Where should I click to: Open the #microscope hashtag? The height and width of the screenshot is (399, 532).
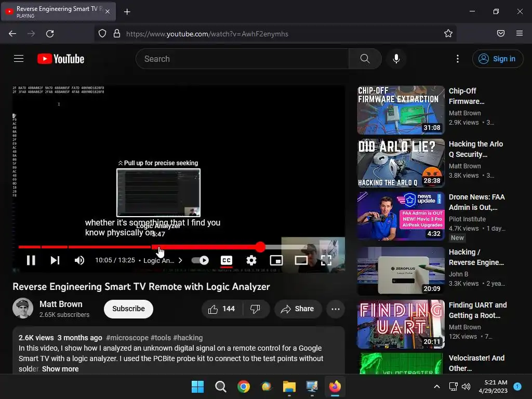click(127, 338)
